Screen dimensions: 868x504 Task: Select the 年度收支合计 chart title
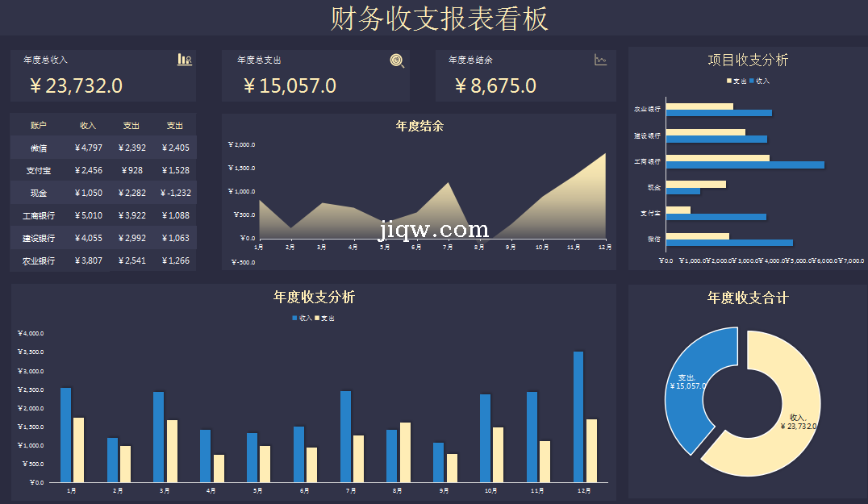[x=748, y=298]
